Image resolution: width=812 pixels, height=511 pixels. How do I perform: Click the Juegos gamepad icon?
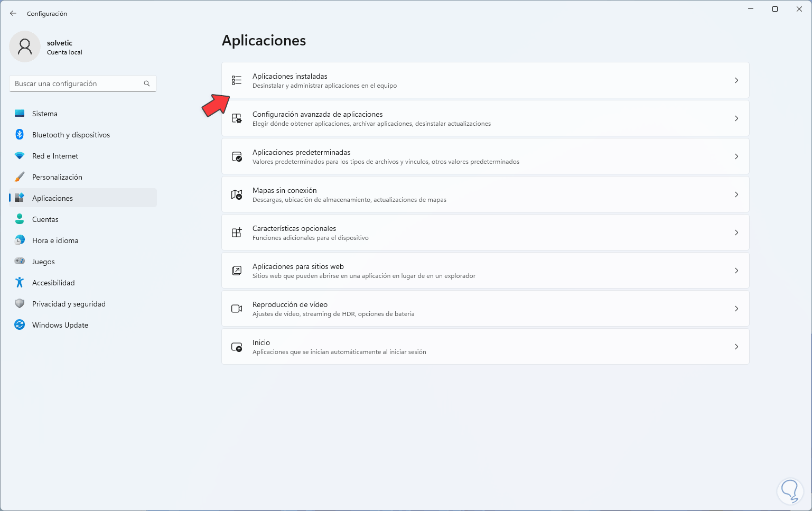pyautogui.click(x=20, y=261)
